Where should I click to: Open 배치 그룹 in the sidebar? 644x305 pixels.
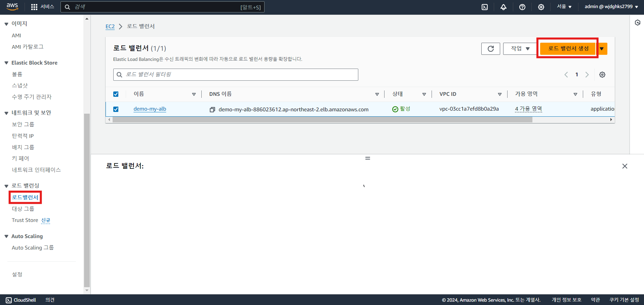23,147
